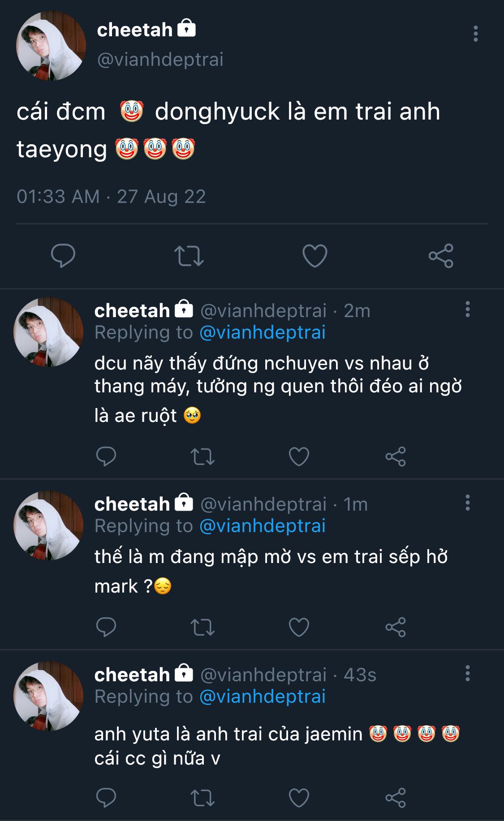Screen dimensions: 504x821
Task: Open more options on the main tweet
Action: [x=475, y=34]
